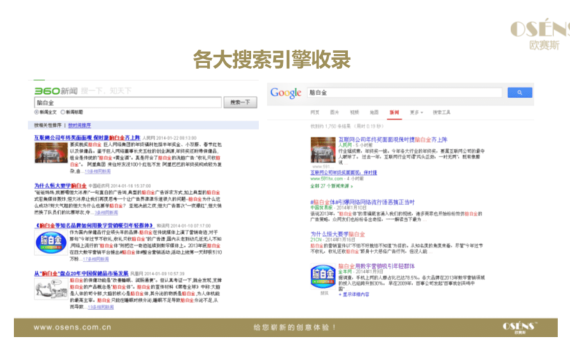Image resolution: width=570 pixels, height=360 pixels.
Task: Open 360 result 从"脑白金"盘点20年中国保健品市场发展
Action: click(81, 273)
